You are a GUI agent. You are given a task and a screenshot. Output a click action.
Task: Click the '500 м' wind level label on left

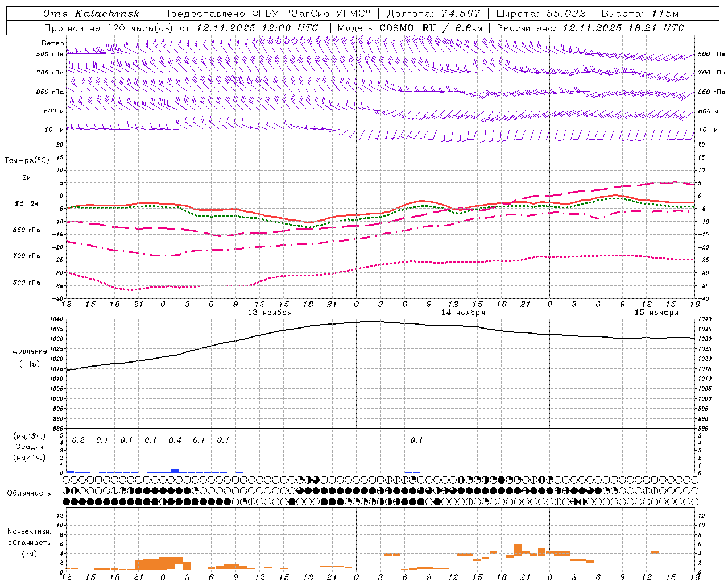coord(53,111)
